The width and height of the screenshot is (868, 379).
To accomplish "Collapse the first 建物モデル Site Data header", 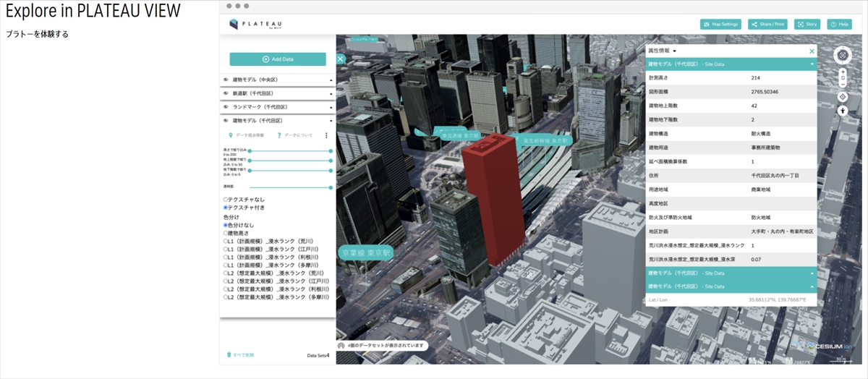I will click(x=812, y=64).
